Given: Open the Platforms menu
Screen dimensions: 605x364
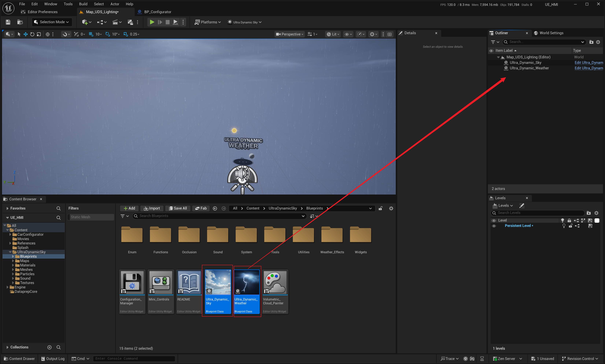Looking at the screenshot, I should [207, 22].
